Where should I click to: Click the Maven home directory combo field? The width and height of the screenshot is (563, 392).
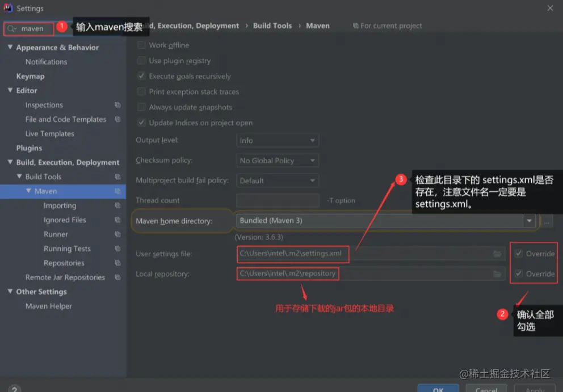[x=386, y=221]
